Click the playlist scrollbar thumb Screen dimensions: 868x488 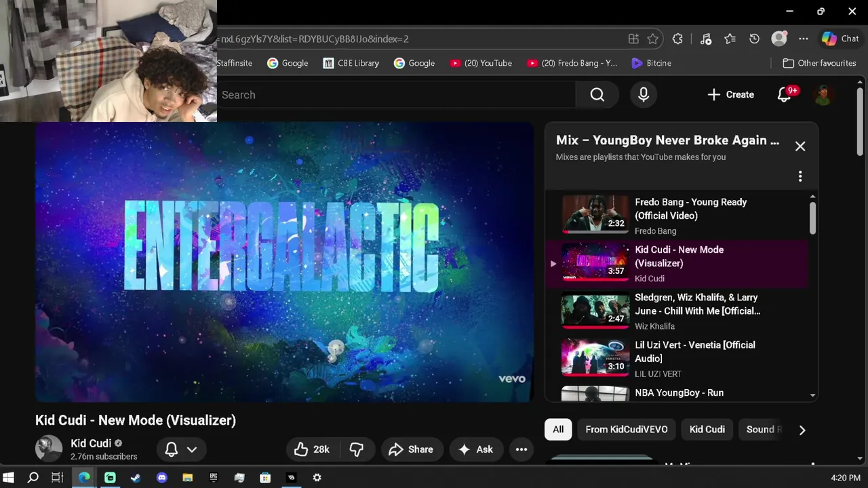coord(812,217)
